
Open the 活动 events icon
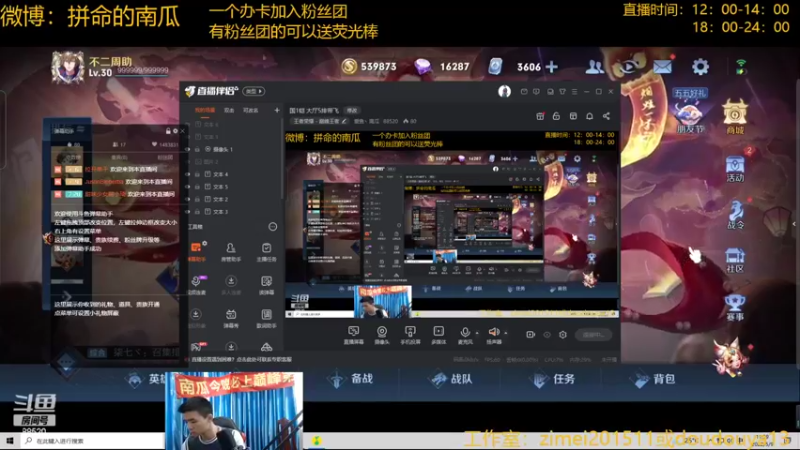(735, 169)
